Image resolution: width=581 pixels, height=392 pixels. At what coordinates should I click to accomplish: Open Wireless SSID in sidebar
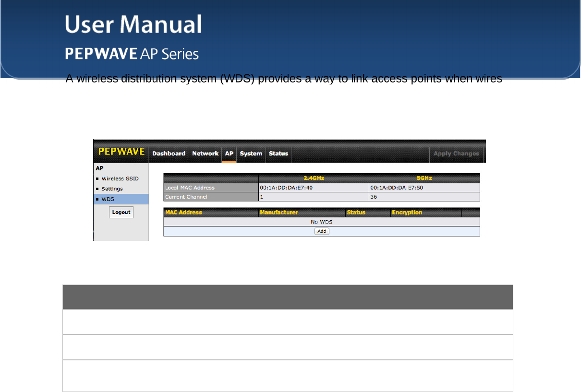(120, 178)
